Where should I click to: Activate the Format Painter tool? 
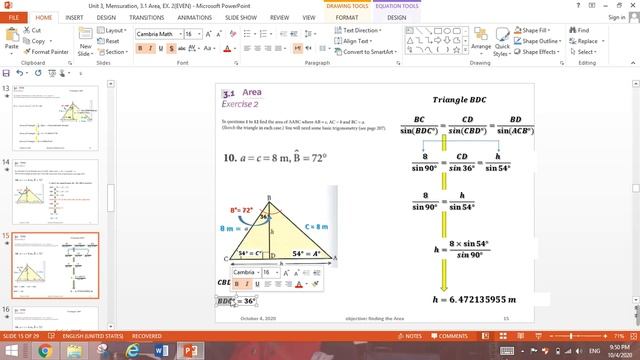click(x=46, y=52)
